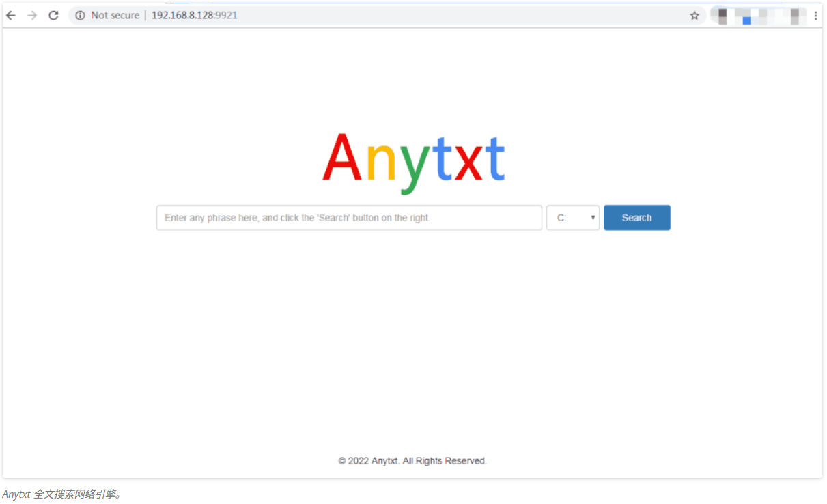
Task: Click the dropdown arrow beside C:
Action: pos(593,217)
